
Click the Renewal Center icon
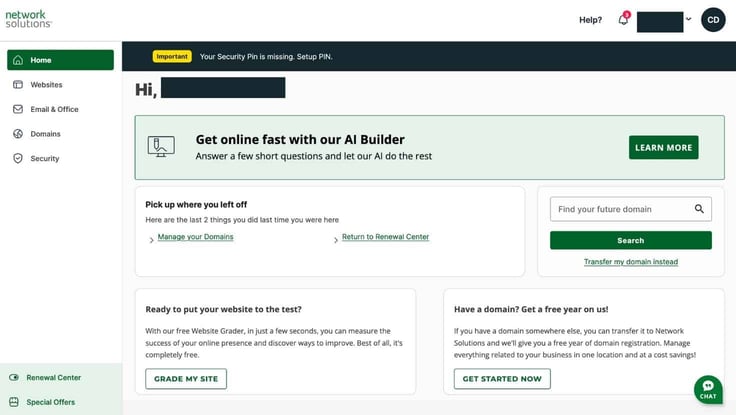pos(14,377)
